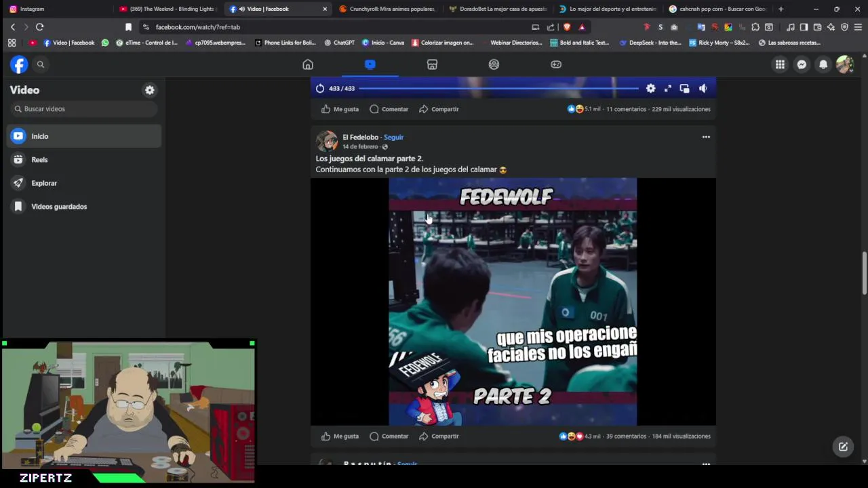
Task: Open Gaming controller icon in top navigation
Action: (556, 64)
